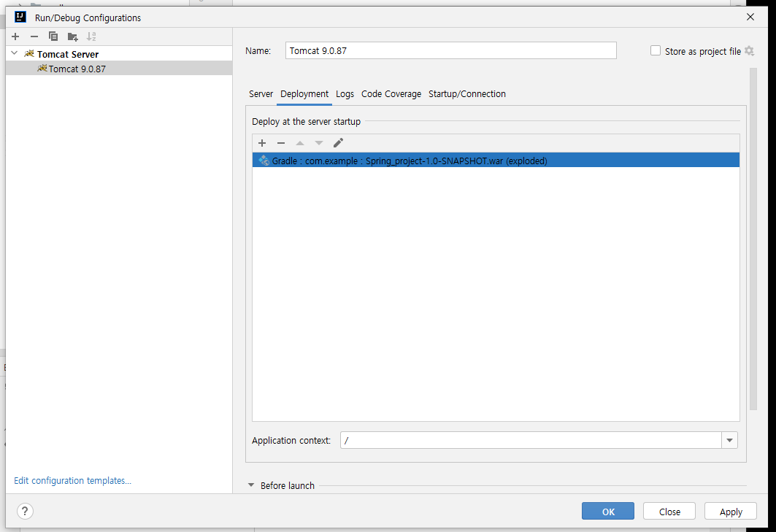Go to the Code Coverage tab

click(391, 94)
